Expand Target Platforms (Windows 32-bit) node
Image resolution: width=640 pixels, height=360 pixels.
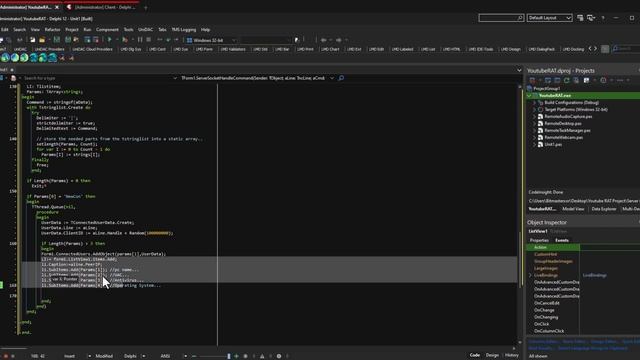pyautogui.click(x=534, y=109)
